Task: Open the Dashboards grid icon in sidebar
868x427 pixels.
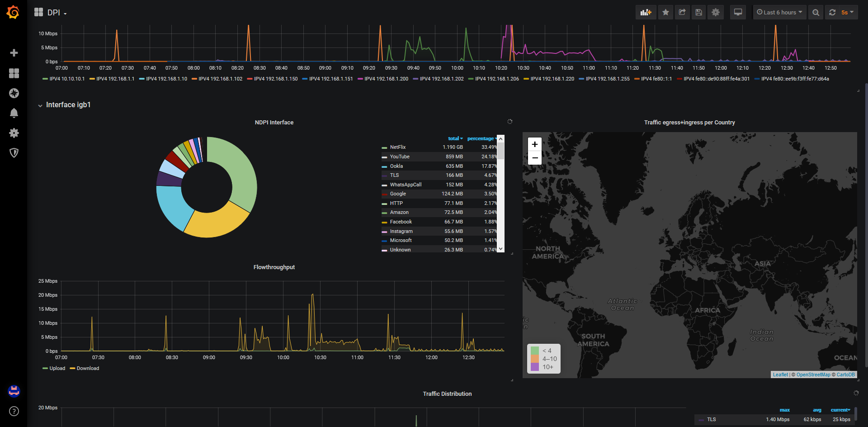Action: tap(14, 73)
